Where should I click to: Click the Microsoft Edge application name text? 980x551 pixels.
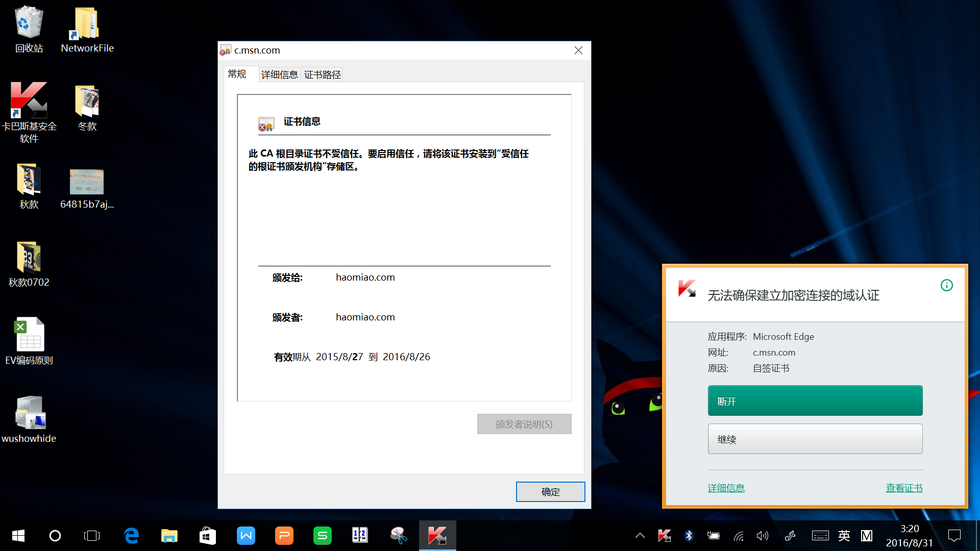[x=783, y=337]
